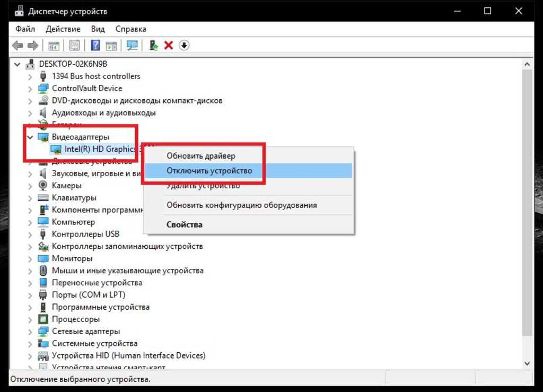Expand the Переносные устройства node

click(x=30, y=283)
